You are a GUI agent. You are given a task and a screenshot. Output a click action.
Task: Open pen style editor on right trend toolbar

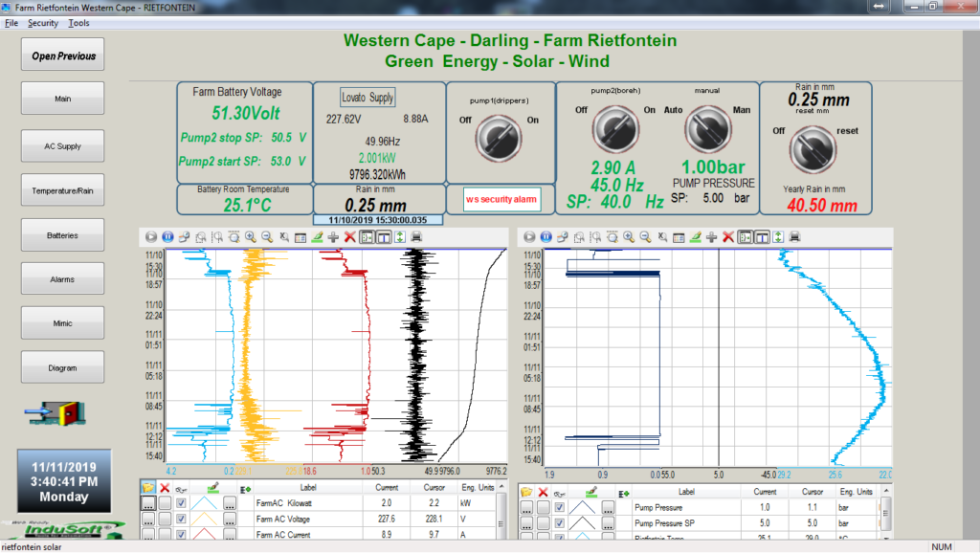tap(695, 237)
